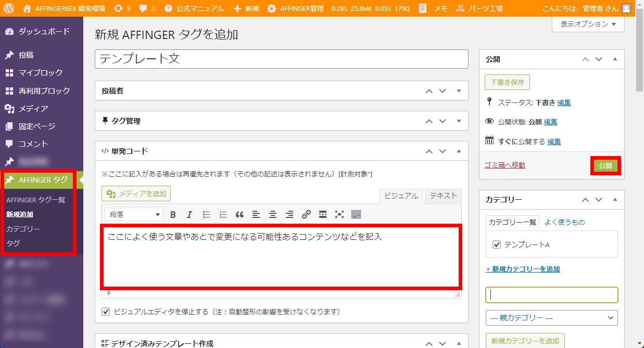Click the 新規 plus button in admin bar
This screenshot has width=644, height=348.
pos(246,8)
